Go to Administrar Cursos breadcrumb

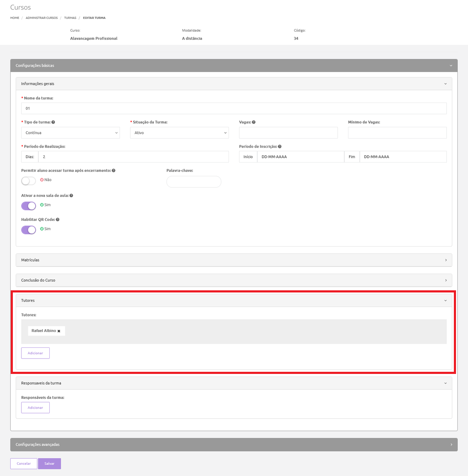pyautogui.click(x=42, y=18)
